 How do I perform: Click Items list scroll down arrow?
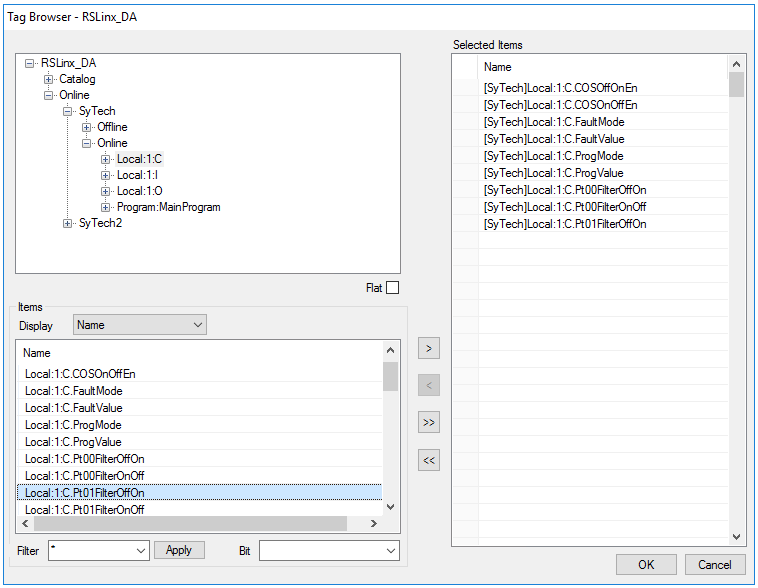pyautogui.click(x=391, y=507)
